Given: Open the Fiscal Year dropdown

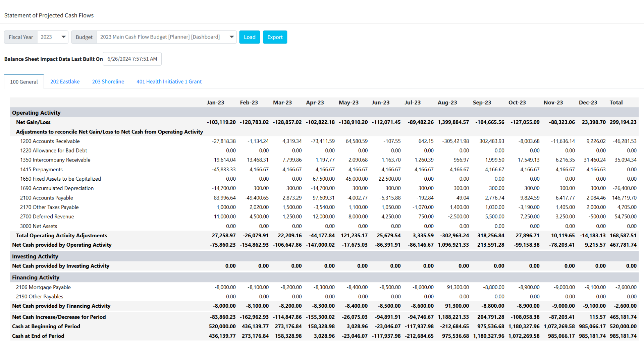Looking at the screenshot, I should 52,37.
